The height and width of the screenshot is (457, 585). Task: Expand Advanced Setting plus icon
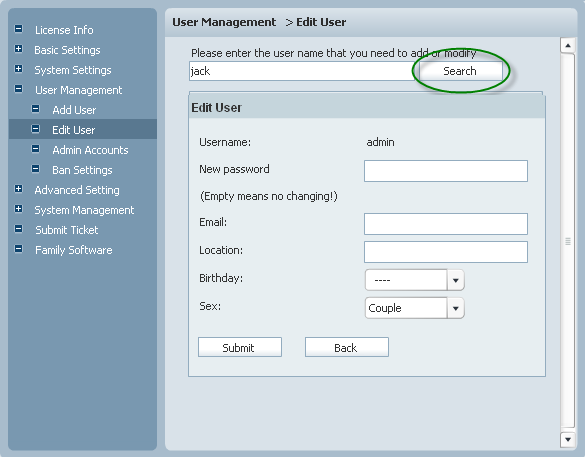18,189
